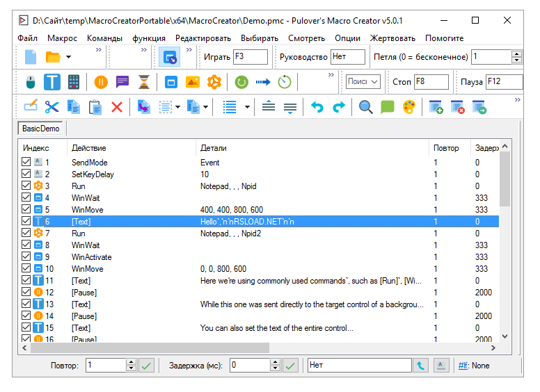The image size is (540, 392).
Task: Move rows up icon
Action: click(x=269, y=106)
